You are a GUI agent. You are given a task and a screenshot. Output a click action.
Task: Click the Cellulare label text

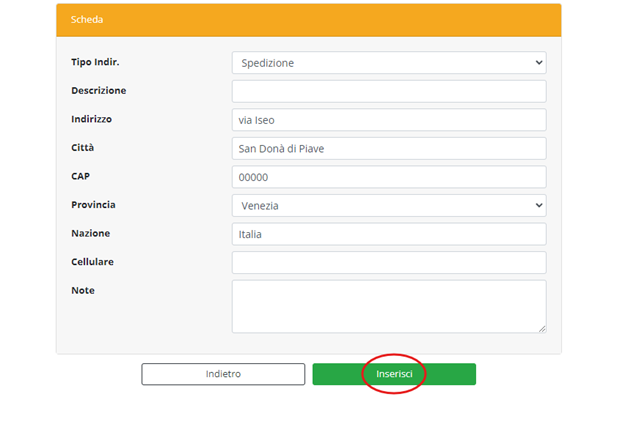click(x=94, y=261)
